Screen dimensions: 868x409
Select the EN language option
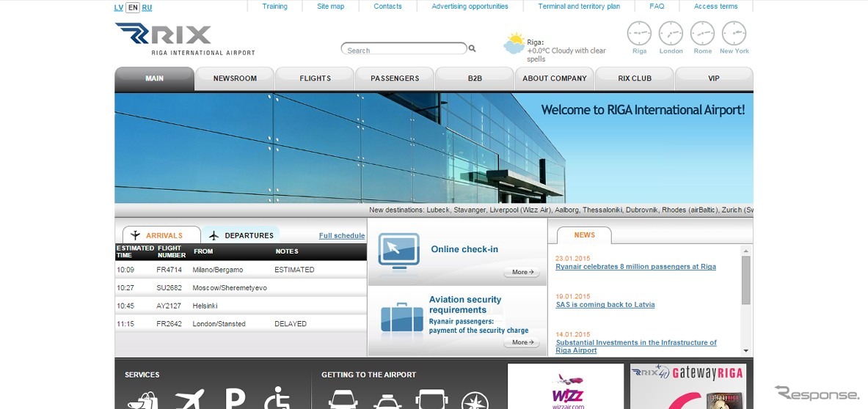coord(132,7)
